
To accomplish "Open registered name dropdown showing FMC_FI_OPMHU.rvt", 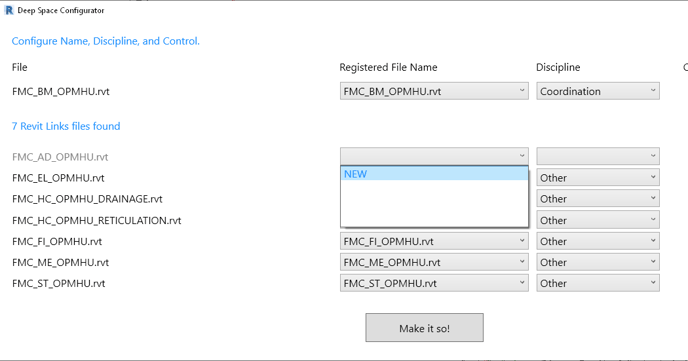I will coord(434,241).
